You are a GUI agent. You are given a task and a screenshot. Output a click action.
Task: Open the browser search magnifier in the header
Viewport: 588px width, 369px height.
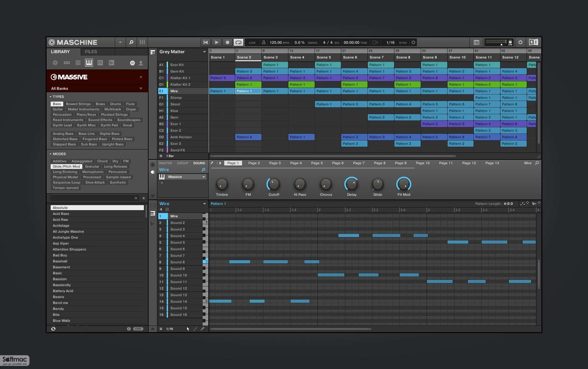(x=131, y=42)
